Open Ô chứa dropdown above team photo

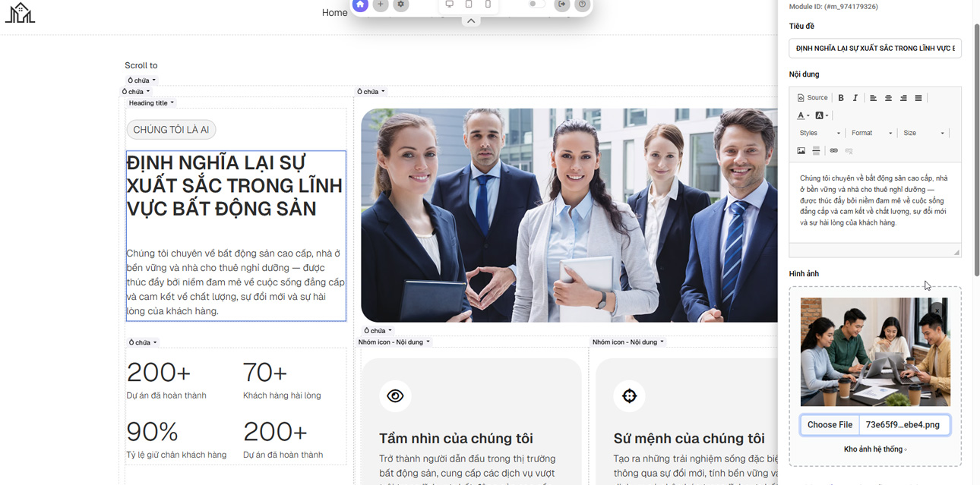pyautogui.click(x=371, y=92)
